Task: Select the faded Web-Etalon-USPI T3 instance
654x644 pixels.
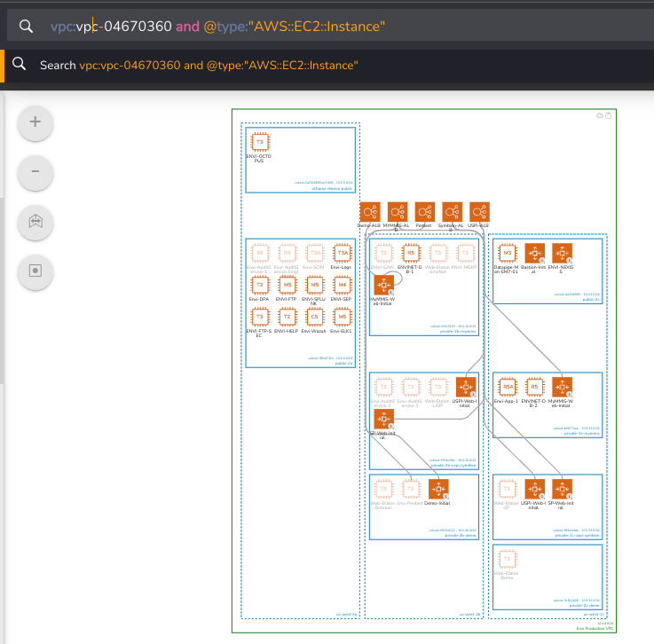Action: pos(438,388)
